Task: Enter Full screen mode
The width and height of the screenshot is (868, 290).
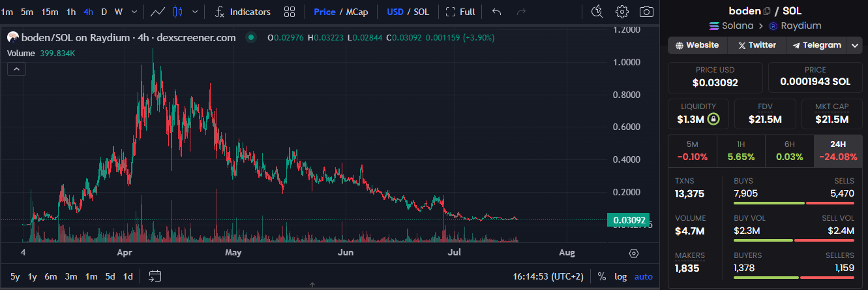Action: [460, 12]
